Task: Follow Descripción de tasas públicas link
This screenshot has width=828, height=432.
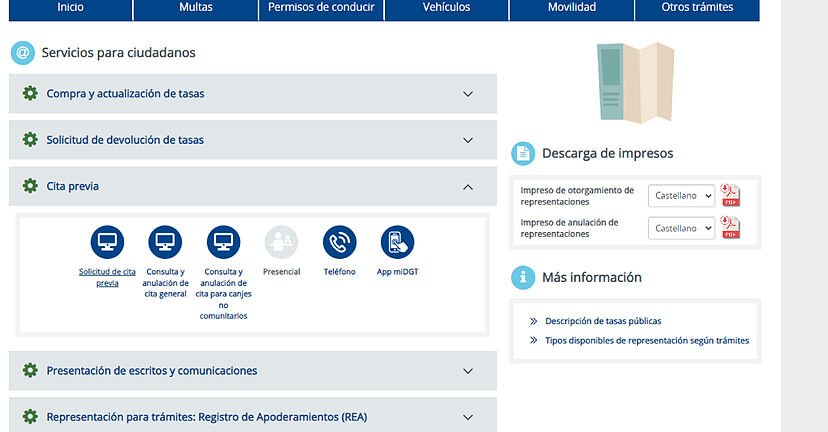Action: (x=602, y=321)
